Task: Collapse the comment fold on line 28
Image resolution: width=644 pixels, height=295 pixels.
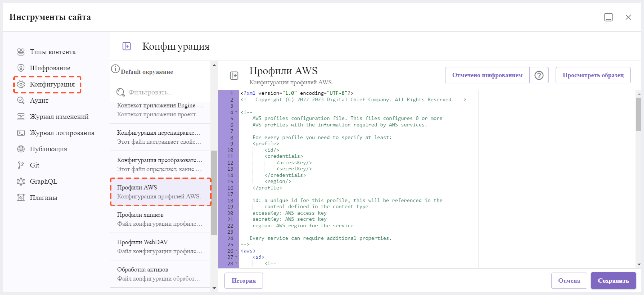Action: click(236, 263)
